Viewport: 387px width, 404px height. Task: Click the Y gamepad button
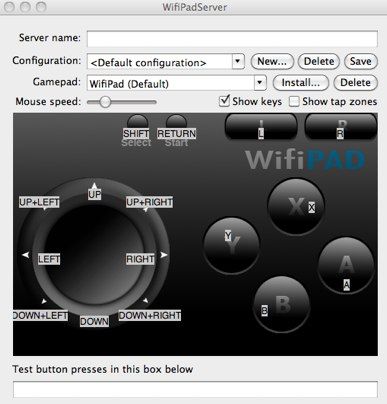(x=232, y=245)
